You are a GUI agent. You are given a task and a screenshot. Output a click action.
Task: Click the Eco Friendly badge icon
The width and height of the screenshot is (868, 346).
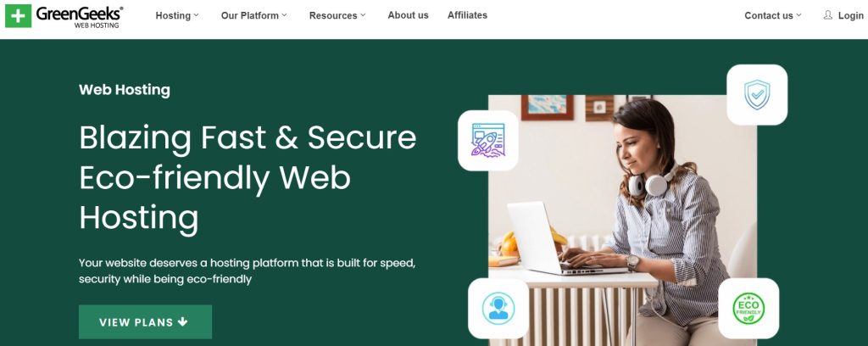[748, 309]
